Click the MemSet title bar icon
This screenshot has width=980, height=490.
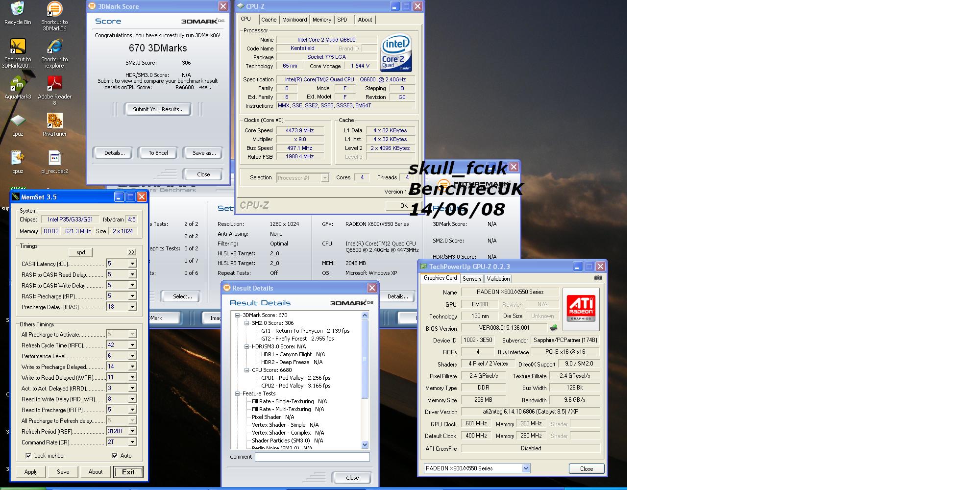16,197
